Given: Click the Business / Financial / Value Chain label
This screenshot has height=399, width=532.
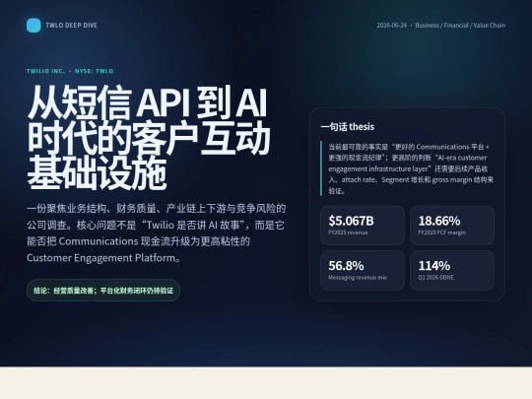Looking at the screenshot, I should (460, 26).
